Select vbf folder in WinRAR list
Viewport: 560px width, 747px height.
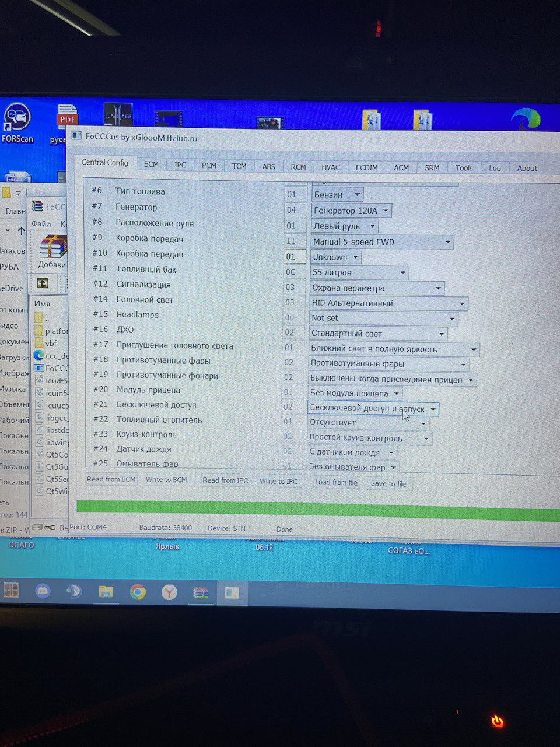click(x=46, y=343)
